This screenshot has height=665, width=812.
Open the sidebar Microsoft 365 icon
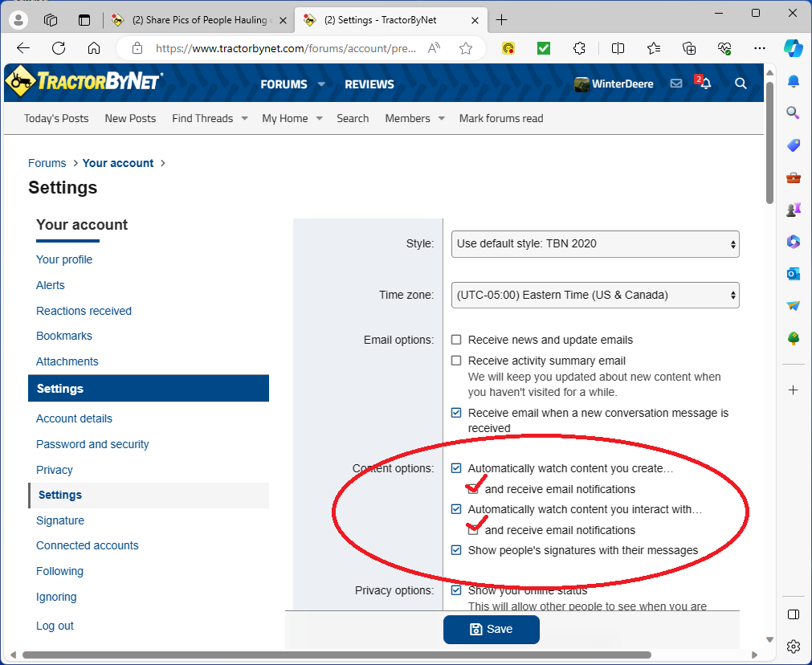[793, 242]
